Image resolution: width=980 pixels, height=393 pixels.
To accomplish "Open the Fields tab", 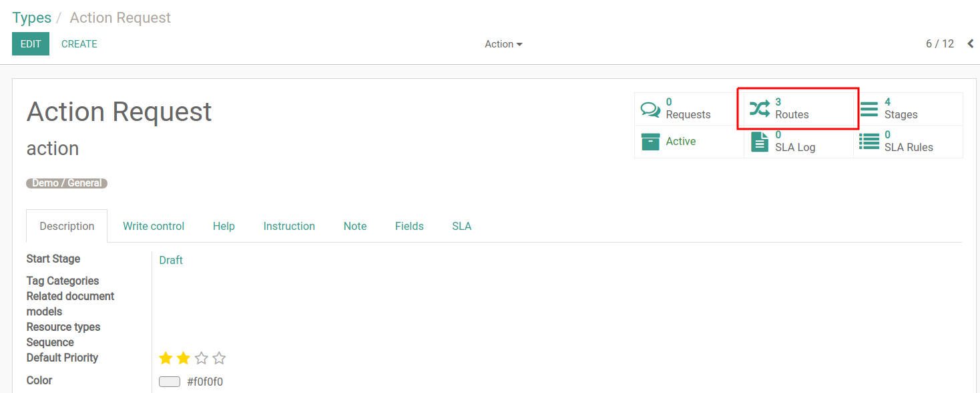I will coord(409,226).
